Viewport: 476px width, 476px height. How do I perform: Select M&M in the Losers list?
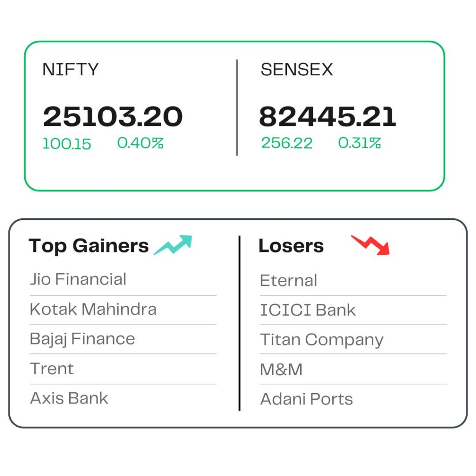click(281, 370)
